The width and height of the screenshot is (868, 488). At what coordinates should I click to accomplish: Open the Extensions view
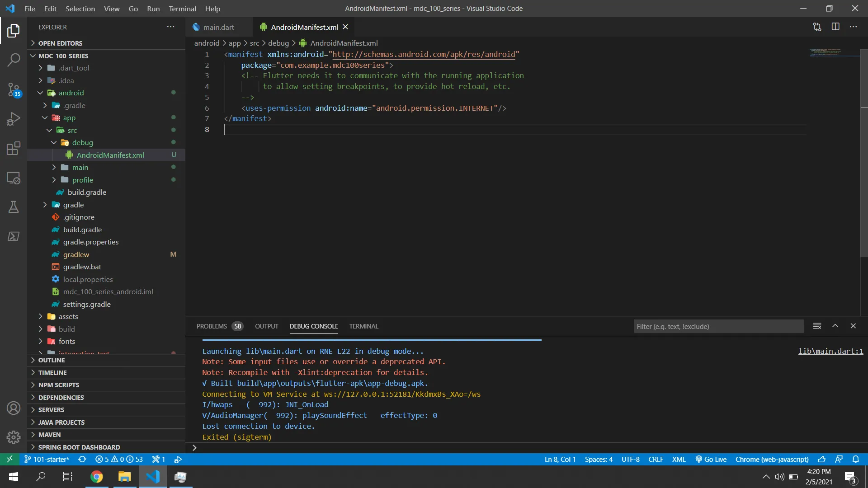[14, 148]
